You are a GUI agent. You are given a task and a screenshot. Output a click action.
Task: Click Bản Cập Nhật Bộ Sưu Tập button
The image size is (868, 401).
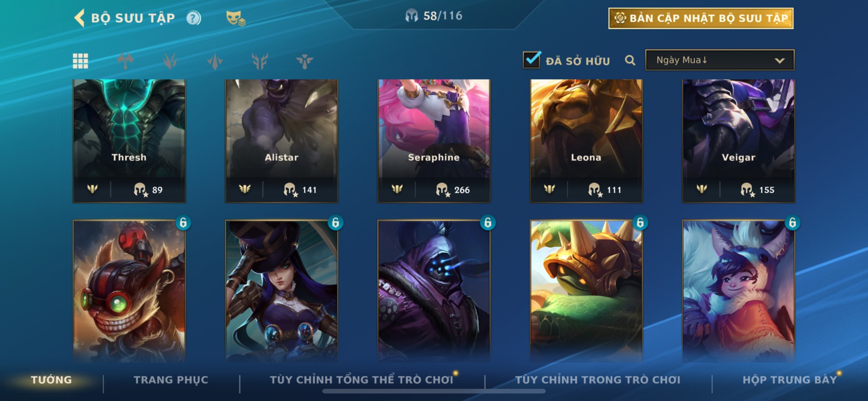pyautogui.click(x=701, y=18)
